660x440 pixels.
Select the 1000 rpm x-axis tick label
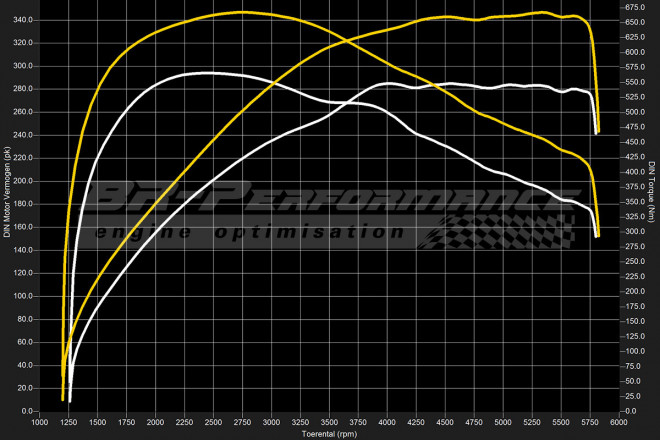pyautogui.click(x=39, y=424)
